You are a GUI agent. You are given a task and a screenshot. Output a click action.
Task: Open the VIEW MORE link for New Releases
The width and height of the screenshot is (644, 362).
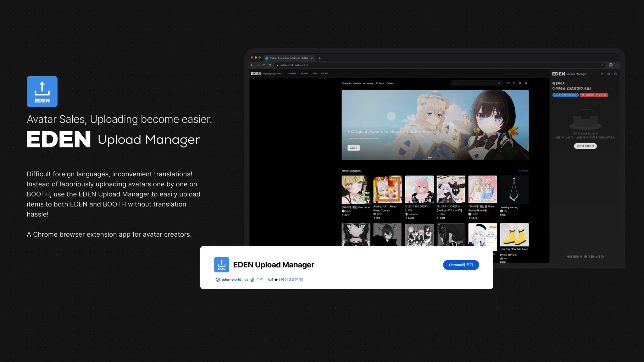point(523,171)
